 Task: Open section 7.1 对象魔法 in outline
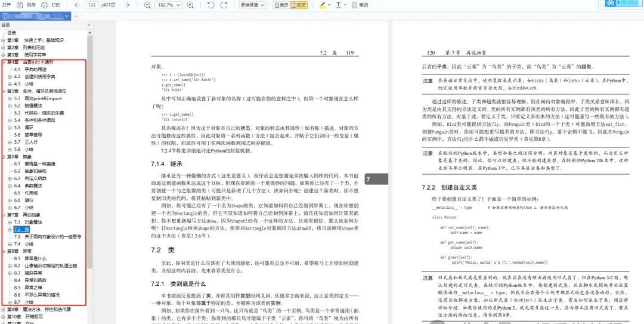(x=26, y=222)
